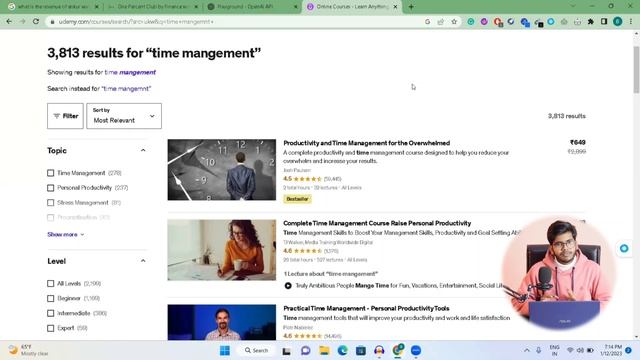
Task: Click the ENG IN language indicator
Action: pos(554,350)
